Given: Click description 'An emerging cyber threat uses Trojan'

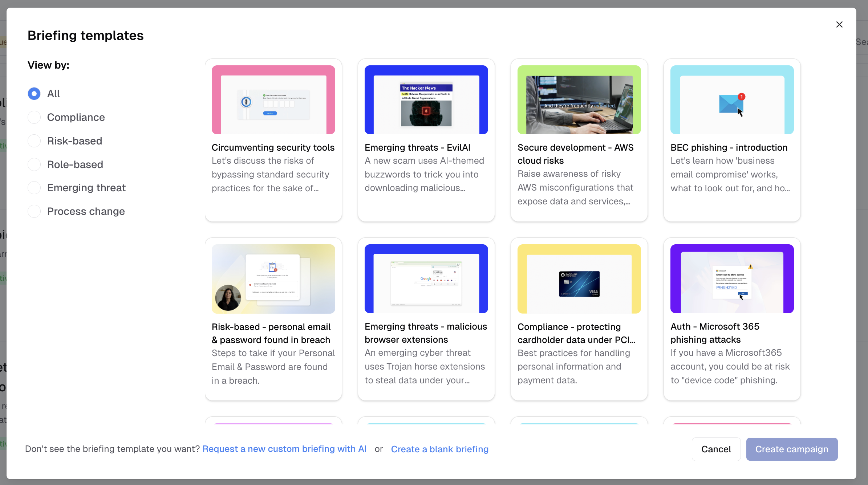Looking at the screenshot, I should [x=425, y=366].
